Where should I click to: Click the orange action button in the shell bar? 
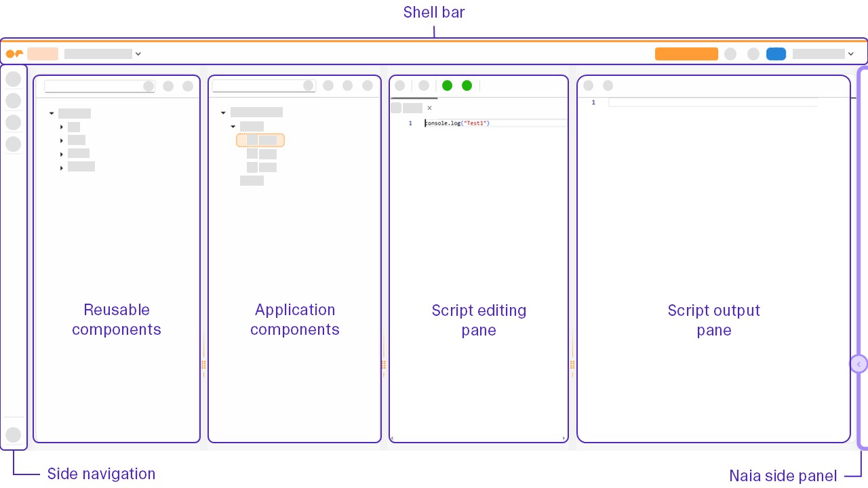coord(686,54)
